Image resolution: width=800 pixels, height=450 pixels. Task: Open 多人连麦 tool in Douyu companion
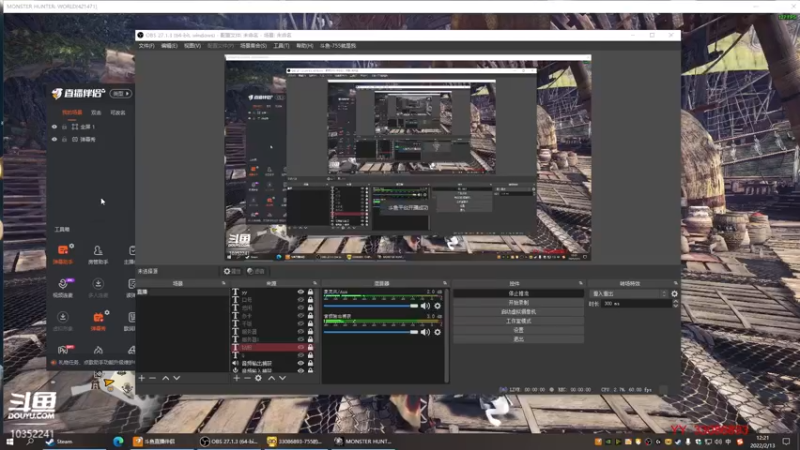[x=98, y=288]
